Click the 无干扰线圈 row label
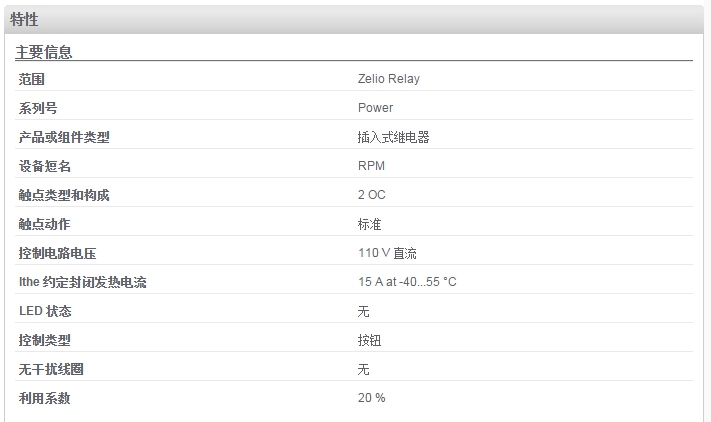Viewport: 711px width, 422px height. click(51, 369)
